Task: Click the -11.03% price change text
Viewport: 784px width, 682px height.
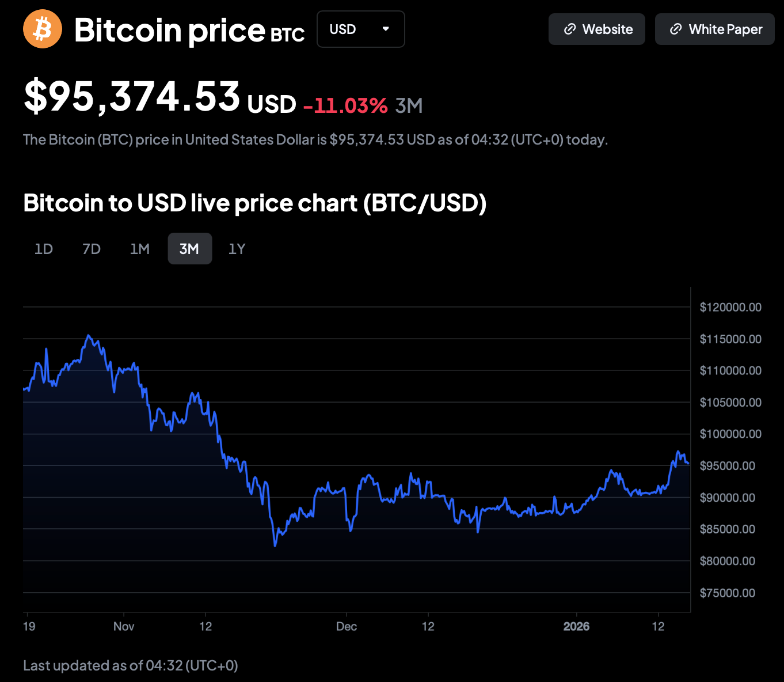Action: pos(345,105)
